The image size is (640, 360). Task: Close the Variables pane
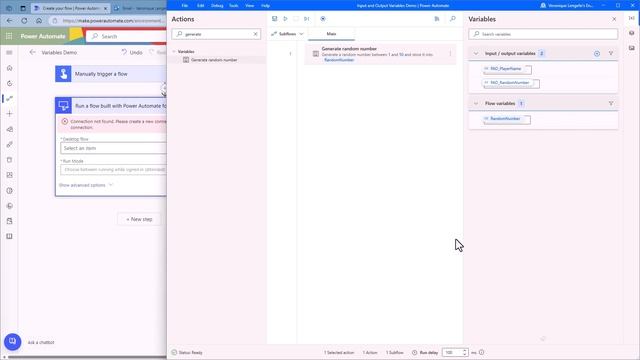(x=614, y=19)
